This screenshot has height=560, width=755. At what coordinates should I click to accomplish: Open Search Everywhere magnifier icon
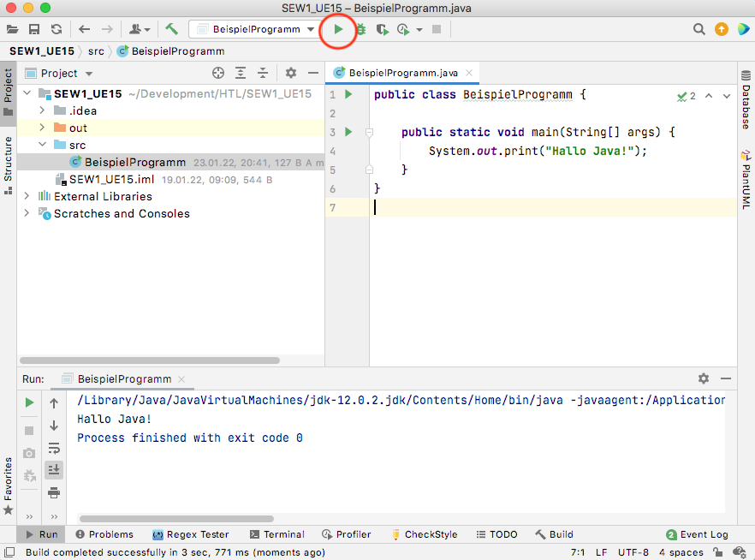[x=699, y=29]
